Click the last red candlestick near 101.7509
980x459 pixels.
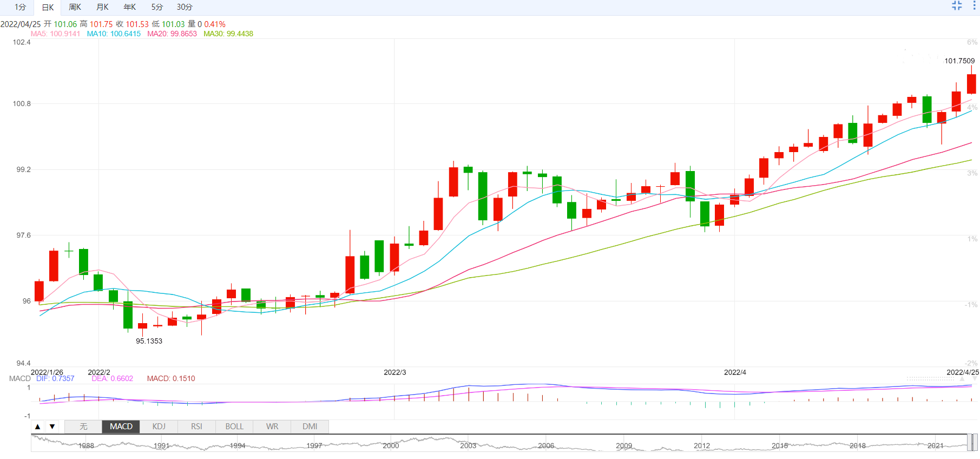[971, 84]
